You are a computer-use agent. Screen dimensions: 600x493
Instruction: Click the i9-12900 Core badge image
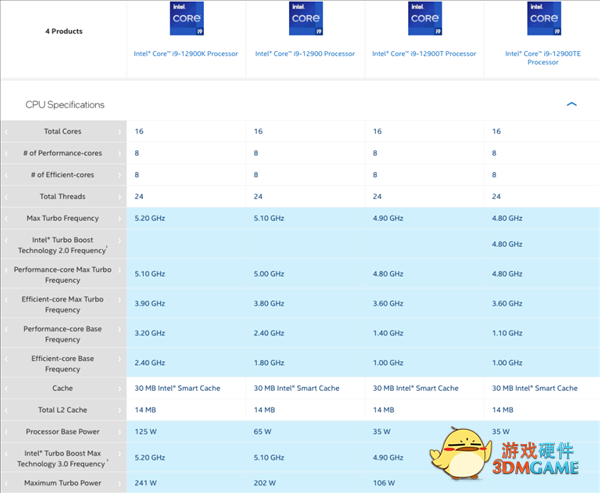point(306,18)
